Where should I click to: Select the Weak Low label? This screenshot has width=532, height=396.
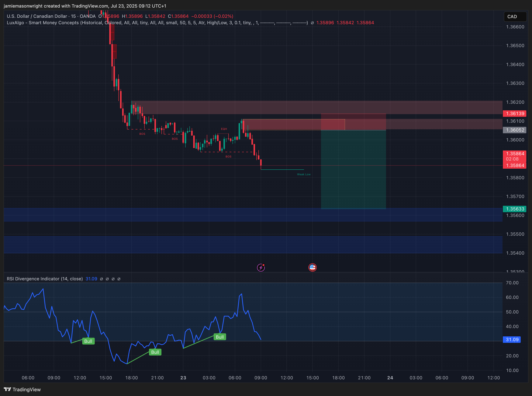[304, 174]
